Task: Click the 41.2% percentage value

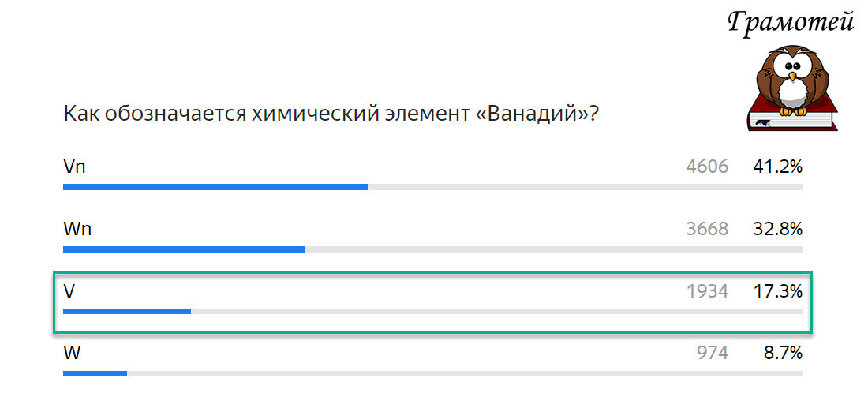Action: coord(778,167)
